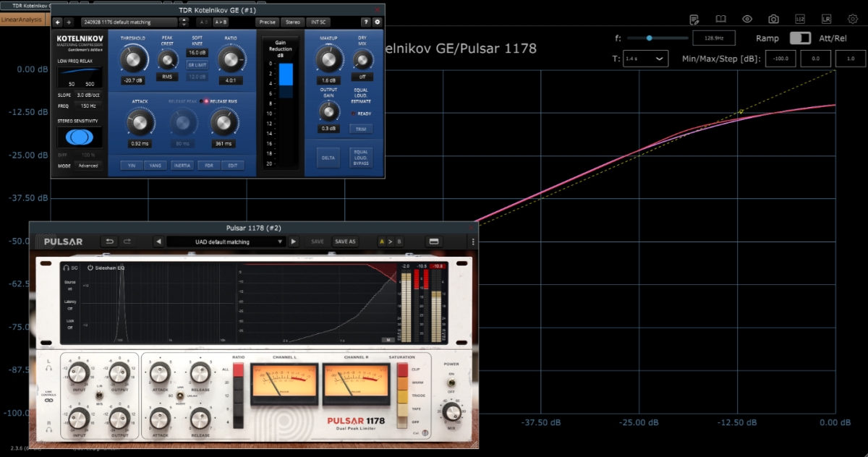Toggle Precise quality mode in Kotelnikov
The image size is (868, 457).
click(x=268, y=22)
